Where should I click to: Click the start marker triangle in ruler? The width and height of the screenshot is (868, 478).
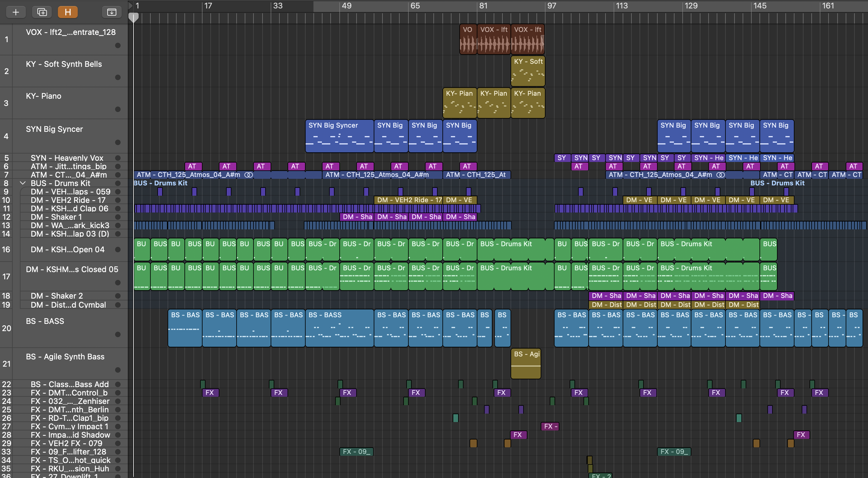coord(131,5)
